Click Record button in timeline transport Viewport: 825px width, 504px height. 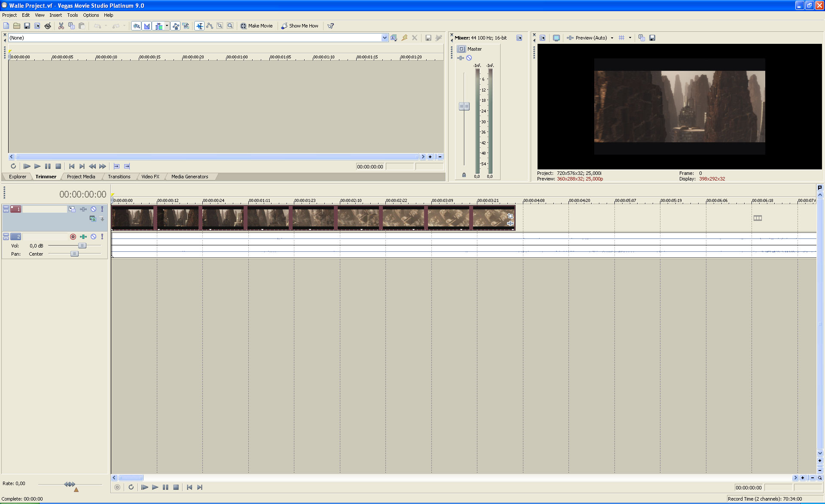click(117, 487)
